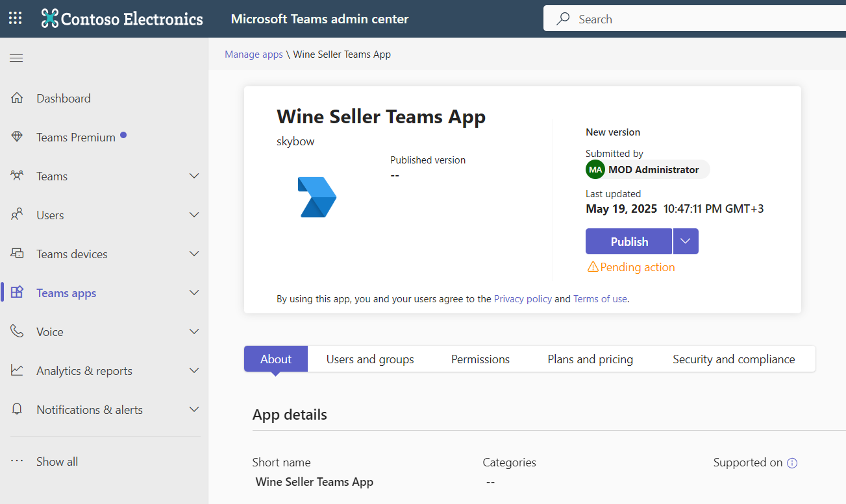Screen dimensions: 846x504
Task: Open the Security and compliance tab
Action: pyautogui.click(x=734, y=359)
